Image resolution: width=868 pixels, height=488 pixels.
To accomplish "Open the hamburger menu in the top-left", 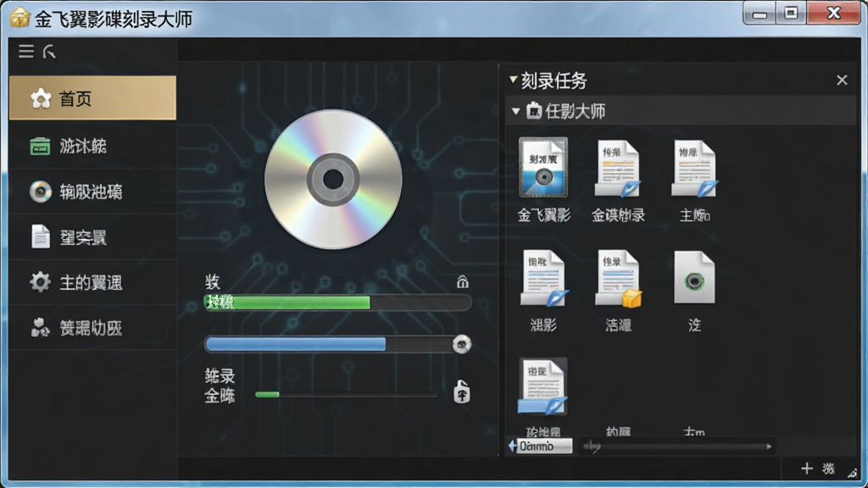I will click(26, 52).
